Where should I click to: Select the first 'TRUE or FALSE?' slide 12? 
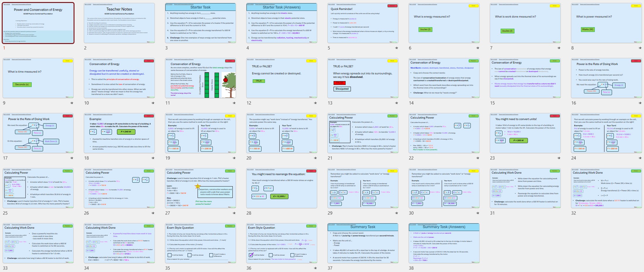[281, 78]
